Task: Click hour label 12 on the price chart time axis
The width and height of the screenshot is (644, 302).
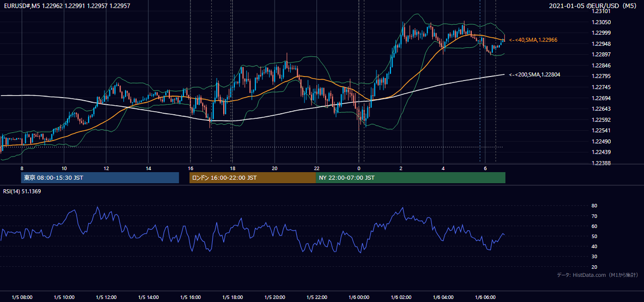Action: tap(106, 168)
